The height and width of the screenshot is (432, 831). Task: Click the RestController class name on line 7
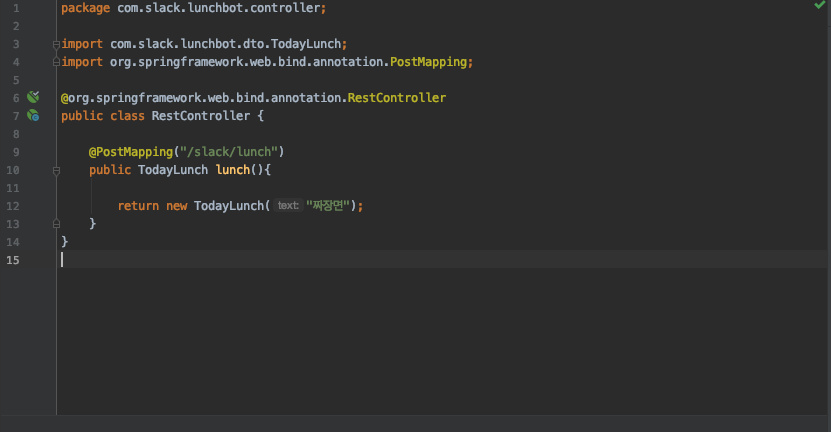[x=201, y=116]
